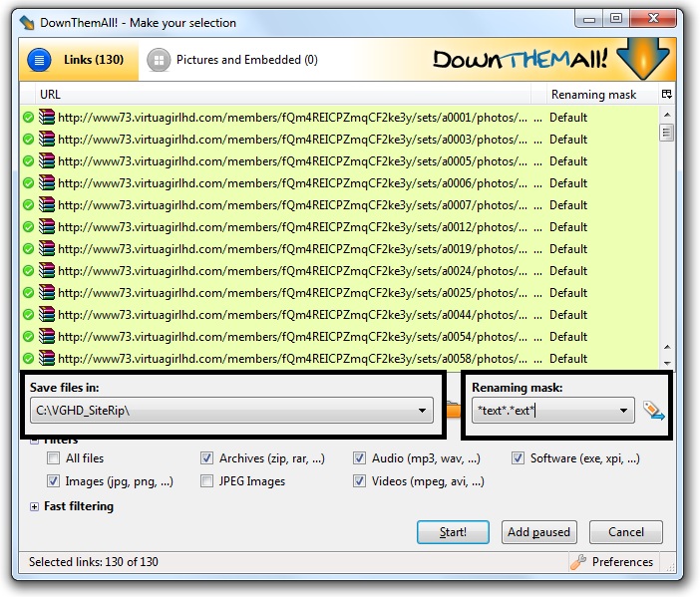This screenshot has width=700, height=597.
Task: Open the Renaming mask dropdown arrow
Action: point(624,411)
